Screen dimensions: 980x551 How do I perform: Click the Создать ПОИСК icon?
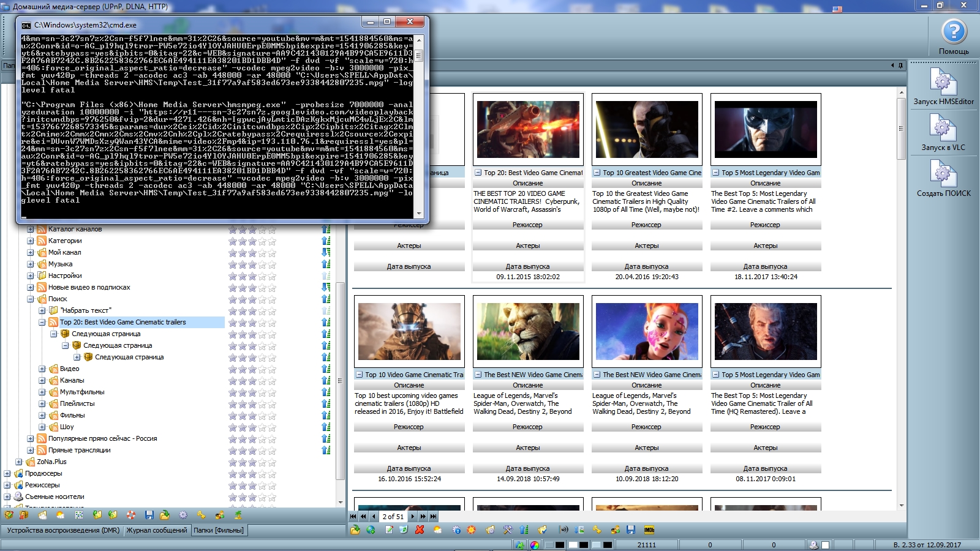click(x=943, y=174)
